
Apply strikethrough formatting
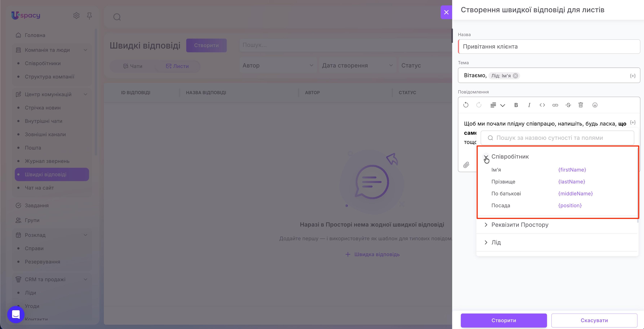click(x=568, y=105)
